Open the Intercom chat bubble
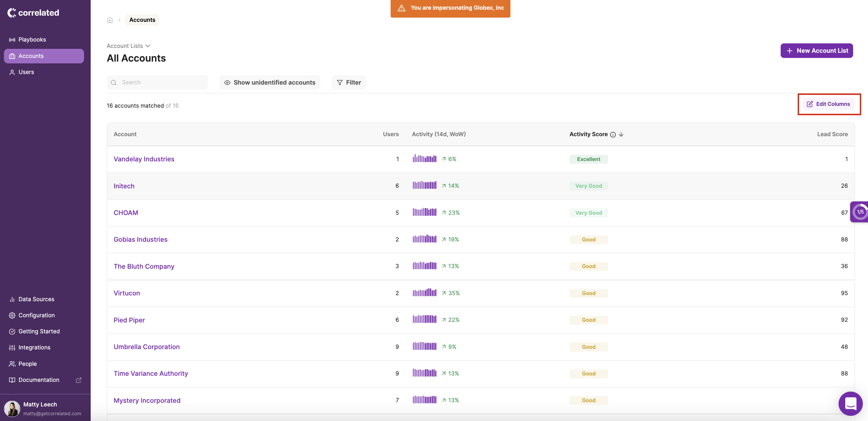The image size is (868, 421). pyautogui.click(x=850, y=403)
